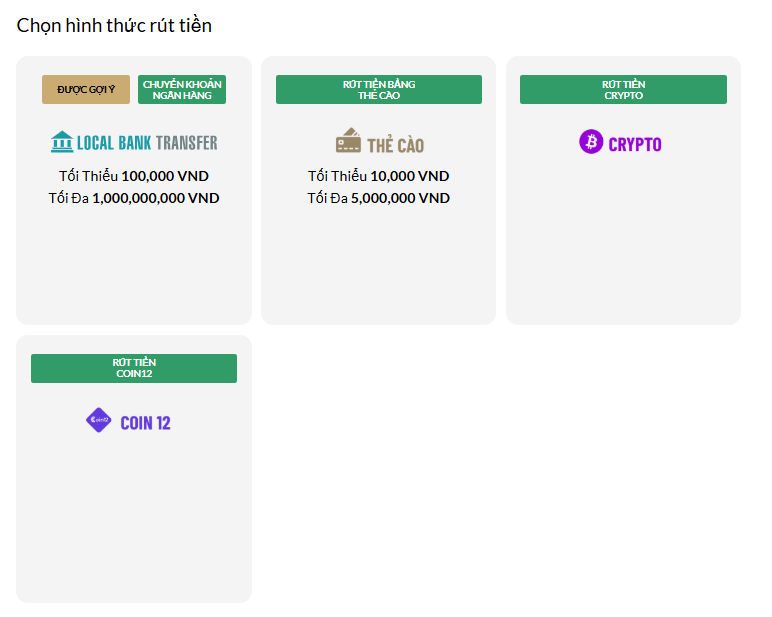Click the scratch card icon beside Thẻ Cào
This screenshot has height=617, width=772.
(348, 141)
